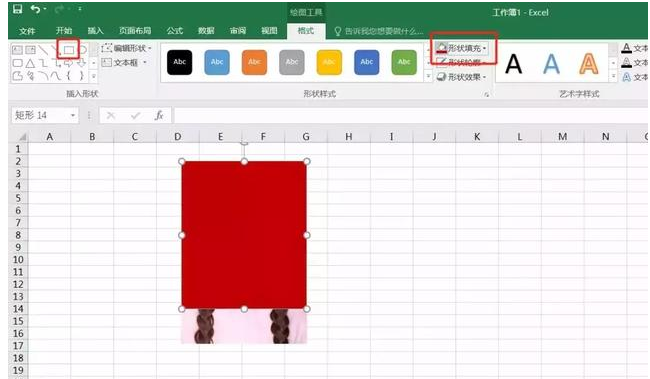Viewport: 650px width, 379px height.
Task: Select the left brace shape
Action: pyautogui.click(x=69, y=76)
